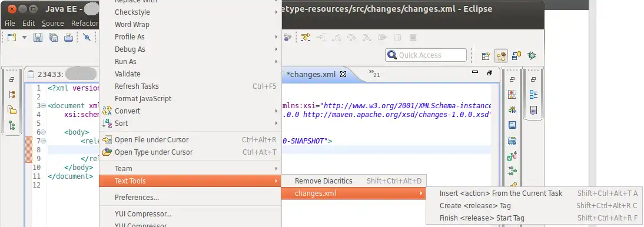Expand the Convert submenu

[x=190, y=111]
